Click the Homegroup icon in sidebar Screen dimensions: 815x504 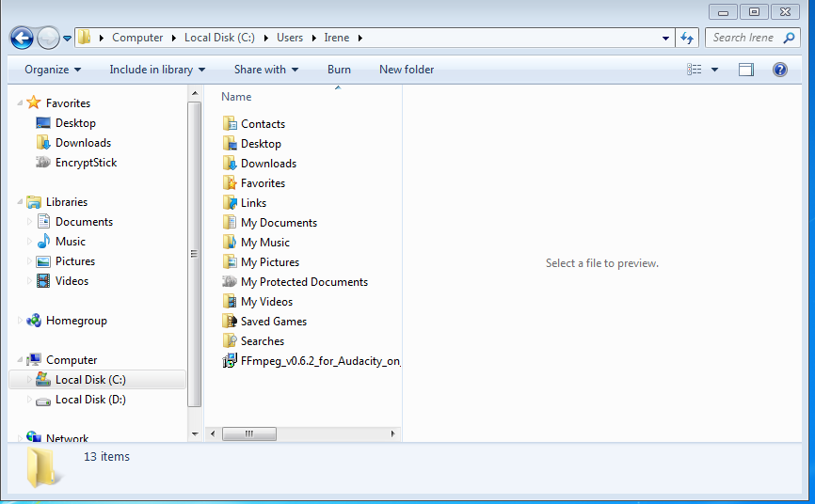(x=34, y=321)
